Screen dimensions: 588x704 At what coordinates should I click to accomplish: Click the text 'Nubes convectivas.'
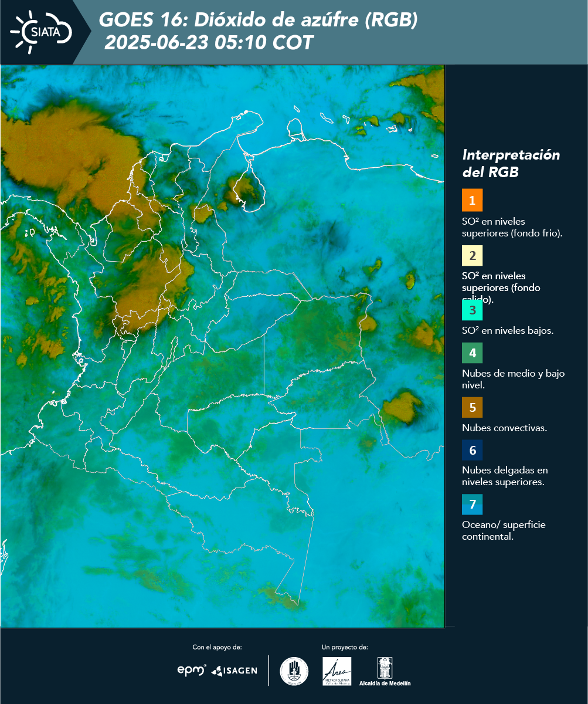505,428
